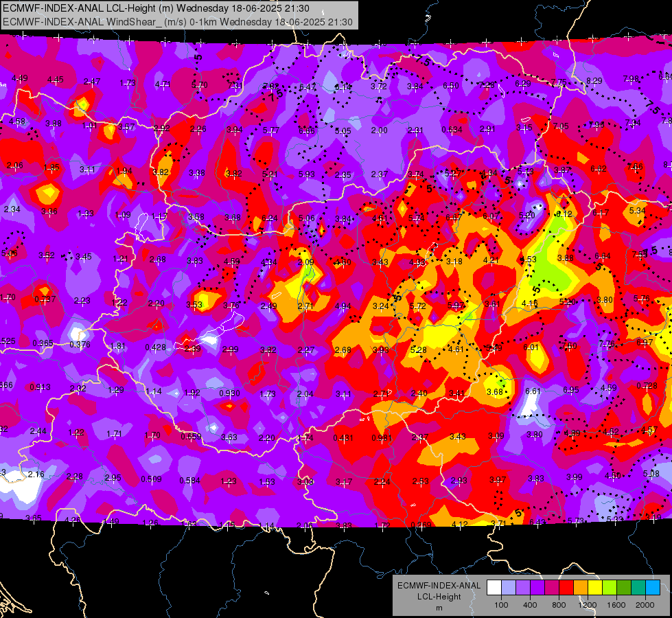The image size is (672, 618).
Task: Click the wind shear value 0.913
Action: pos(40,387)
